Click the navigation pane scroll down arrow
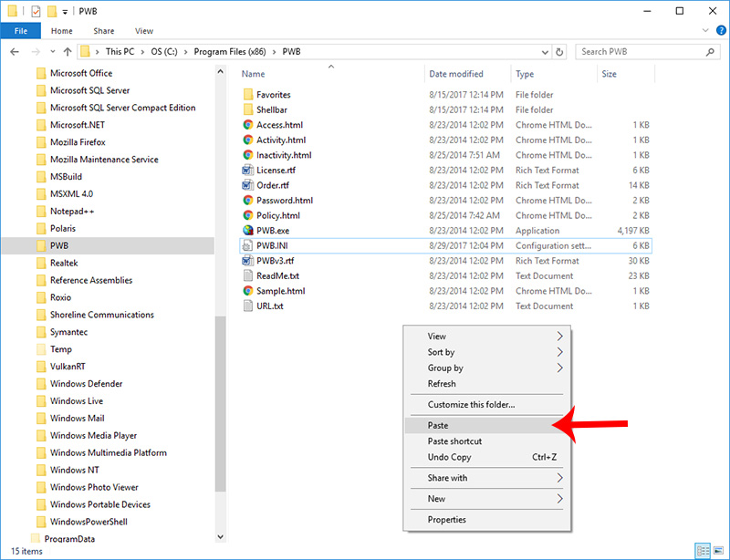730x560 pixels. tap(221, 536)
